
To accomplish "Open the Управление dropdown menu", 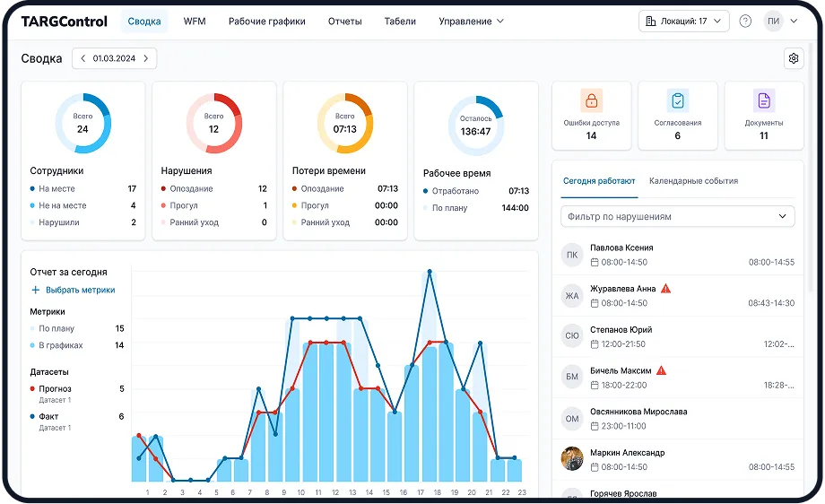I will coord(471,22).
